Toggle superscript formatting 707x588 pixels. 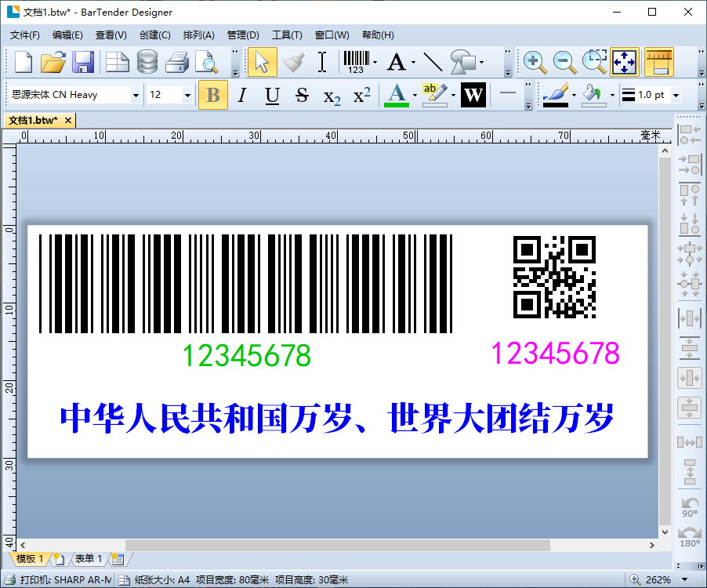pyautogui.click(x=361, y=95)
